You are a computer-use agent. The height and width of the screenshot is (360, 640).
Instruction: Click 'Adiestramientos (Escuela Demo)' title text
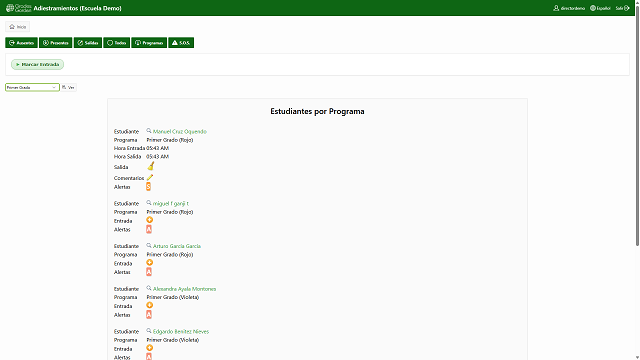click(78, 8)
